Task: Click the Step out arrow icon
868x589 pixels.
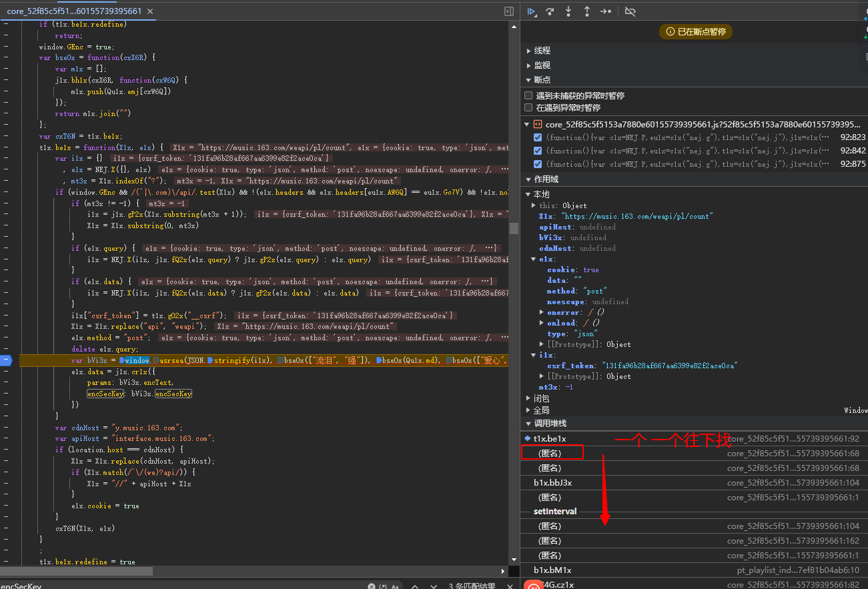Action: pos(587,11)
